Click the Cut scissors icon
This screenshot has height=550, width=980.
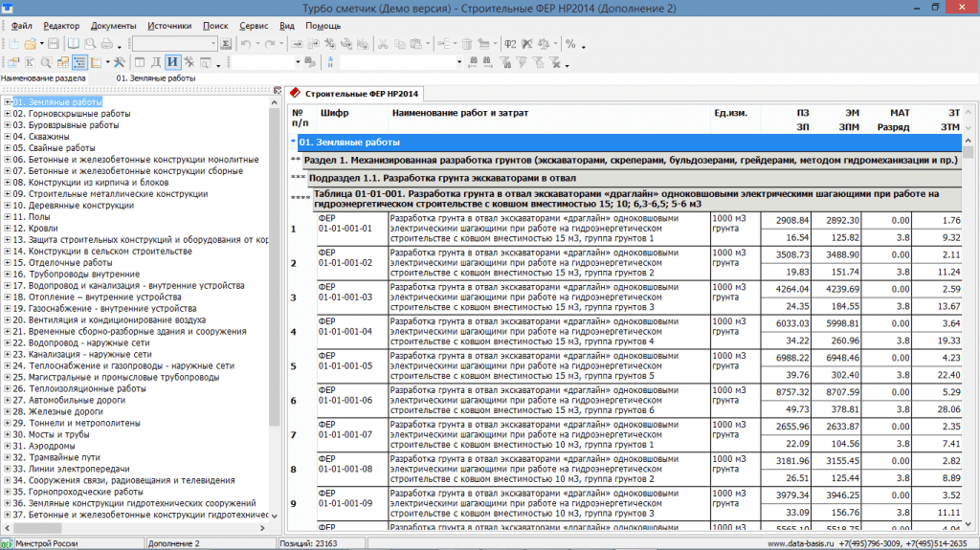(x=383, y=44)
